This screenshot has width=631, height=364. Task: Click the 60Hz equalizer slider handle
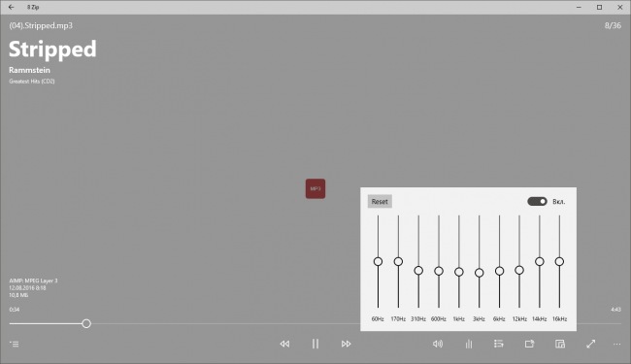378,261
